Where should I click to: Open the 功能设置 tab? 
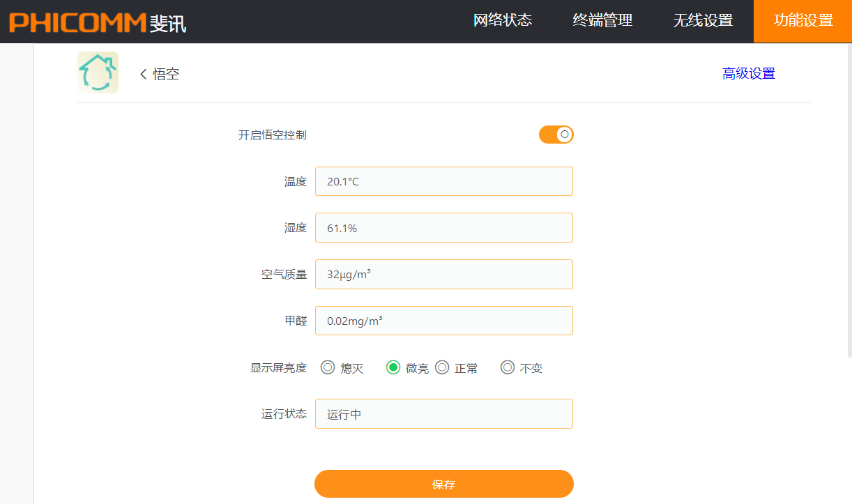pyautogui.click(x=803, y=21)
